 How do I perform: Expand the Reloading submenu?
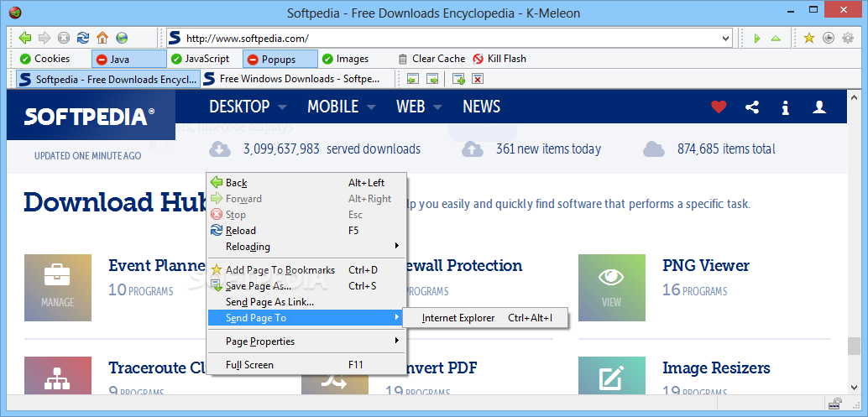pyautogui.click(x=306, y=246)
